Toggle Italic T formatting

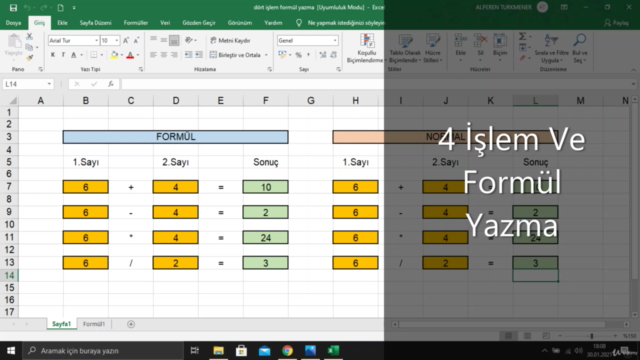pyautogui.click(x=63, y=55)
